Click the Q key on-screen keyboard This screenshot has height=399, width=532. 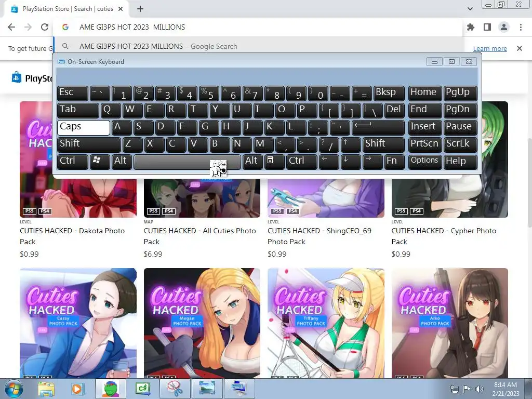click(x=111, y=110)
